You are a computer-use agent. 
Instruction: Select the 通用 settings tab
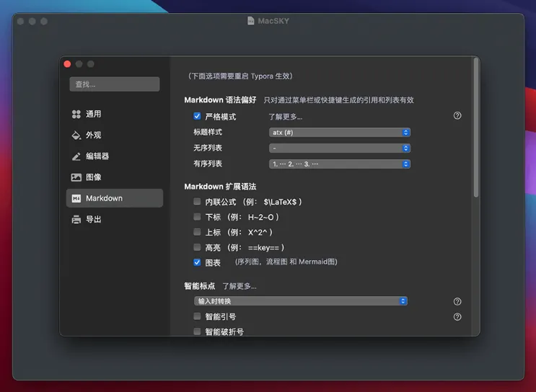click(115, 114)
